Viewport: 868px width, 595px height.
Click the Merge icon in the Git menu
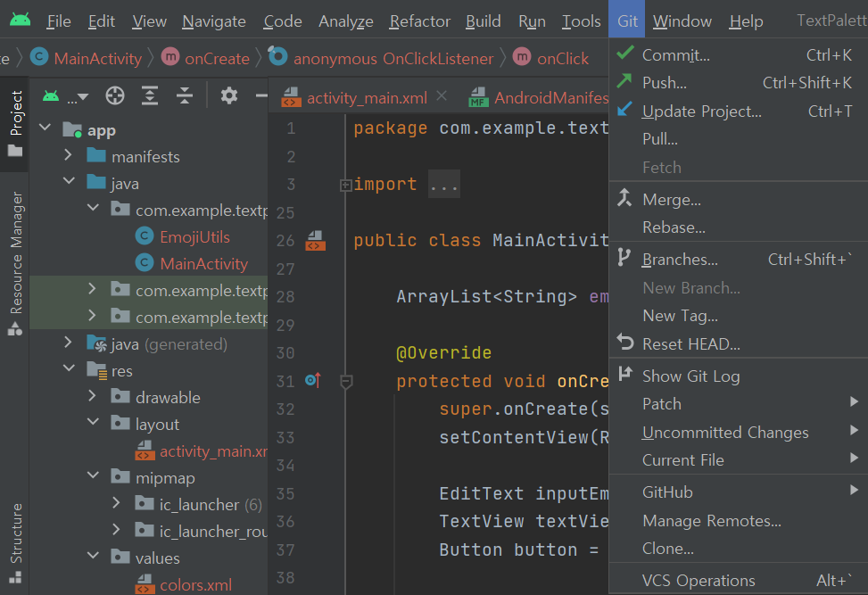(x=624, y=198)
